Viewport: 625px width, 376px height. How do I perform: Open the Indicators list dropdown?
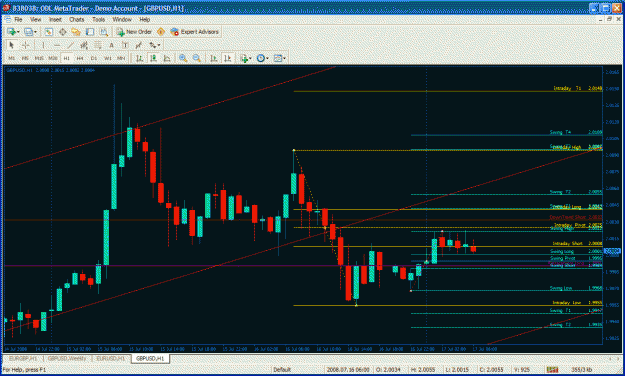[246, 58]
